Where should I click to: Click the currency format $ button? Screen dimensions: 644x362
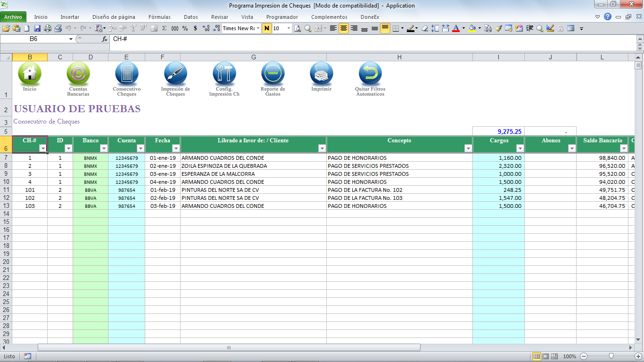click(x=195, y=28)
